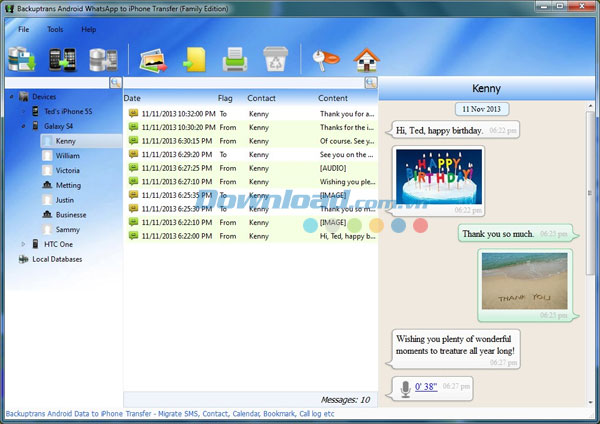Expand the HTC One node
This screenshot has height=424, width=600.
tap(23, 244)
